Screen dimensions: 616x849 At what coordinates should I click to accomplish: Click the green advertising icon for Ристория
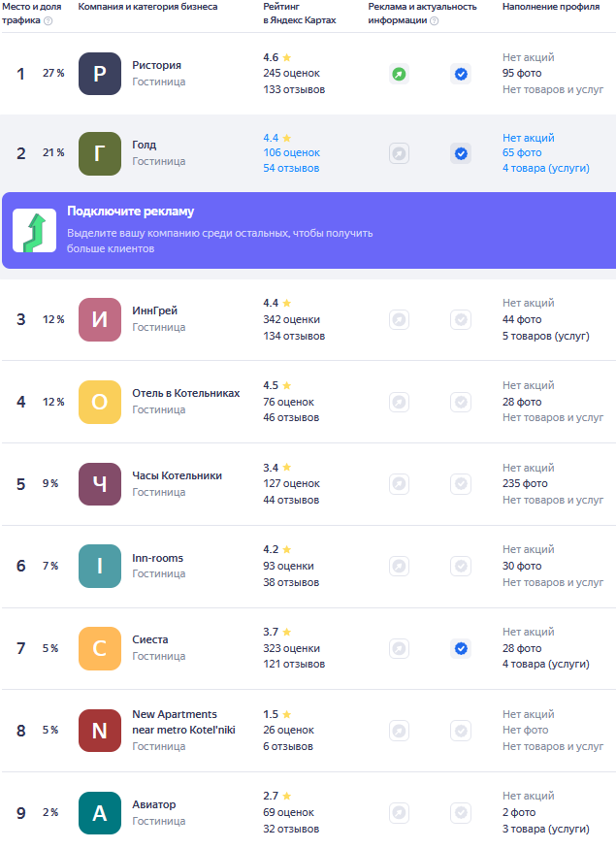click(x=399, y=74)
